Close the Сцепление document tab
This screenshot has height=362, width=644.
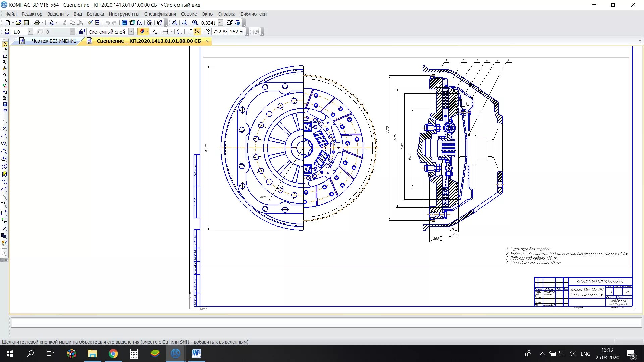(207, 41)
